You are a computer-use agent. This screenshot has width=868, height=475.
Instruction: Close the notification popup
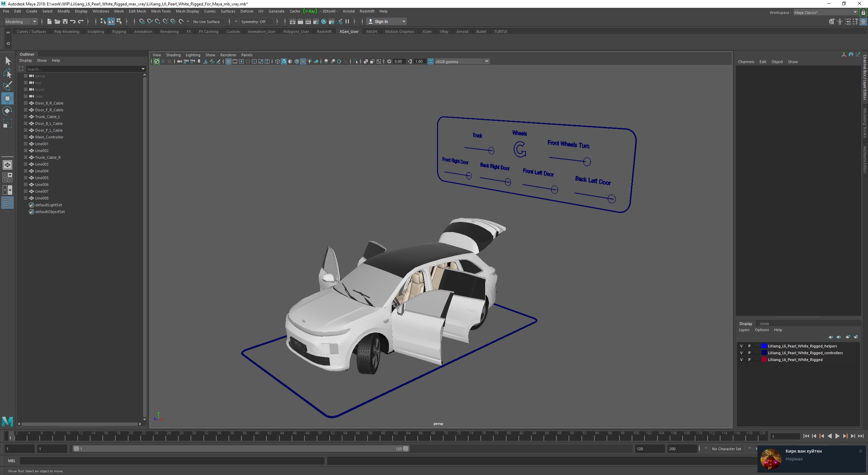(x=860, y=451)
